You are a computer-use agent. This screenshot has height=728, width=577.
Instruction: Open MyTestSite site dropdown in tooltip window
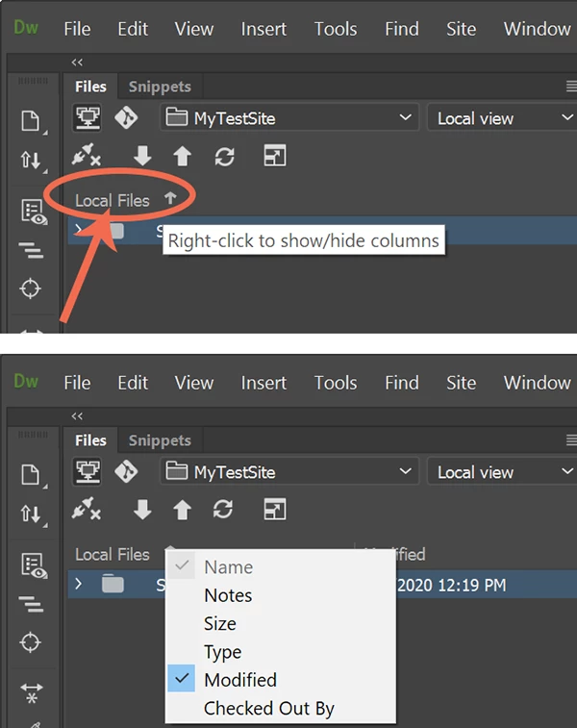click(289, 118)
